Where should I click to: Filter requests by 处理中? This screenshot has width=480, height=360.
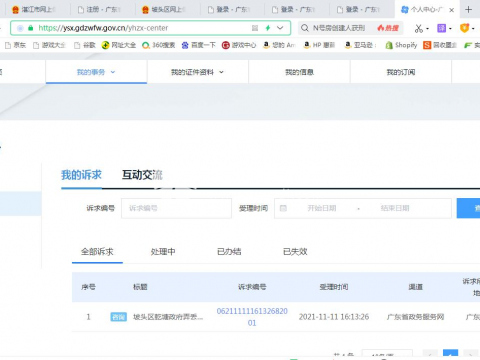point(163,252)
